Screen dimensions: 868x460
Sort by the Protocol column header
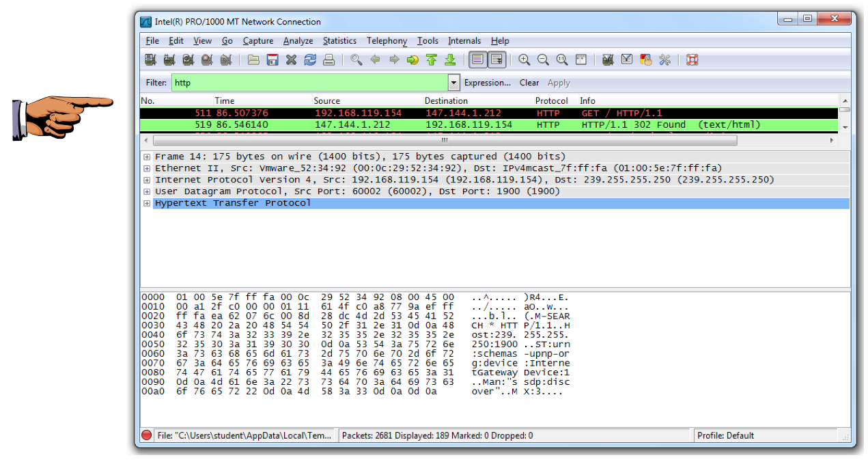click(x=551, y=100)
